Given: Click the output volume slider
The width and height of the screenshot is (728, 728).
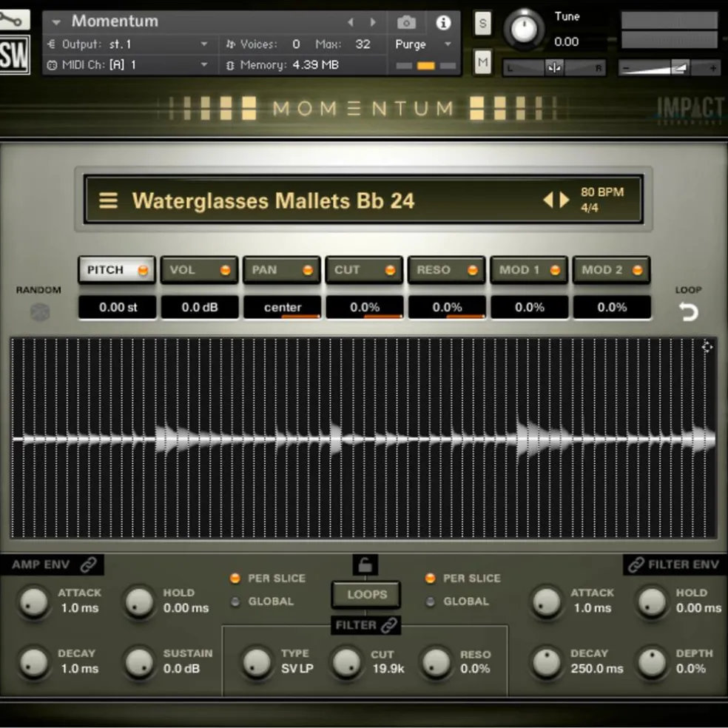Looking at the screenshot, I should pos(669,69).
